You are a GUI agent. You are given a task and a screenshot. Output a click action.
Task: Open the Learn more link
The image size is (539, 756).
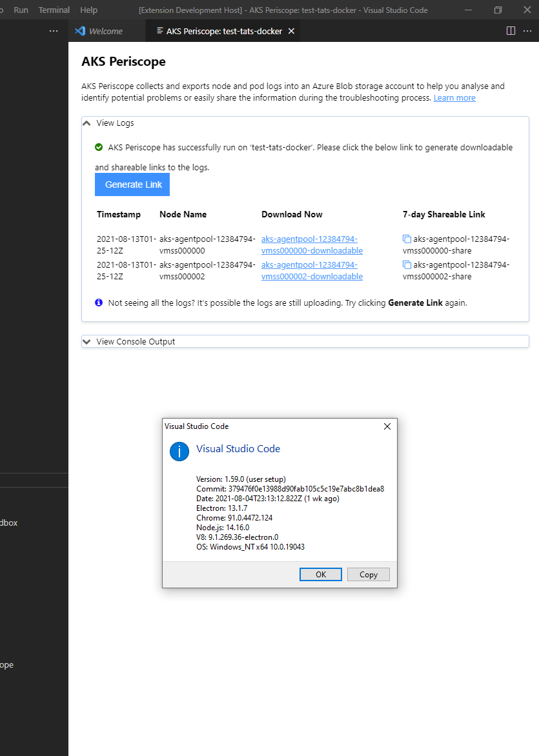pos(454,97)
